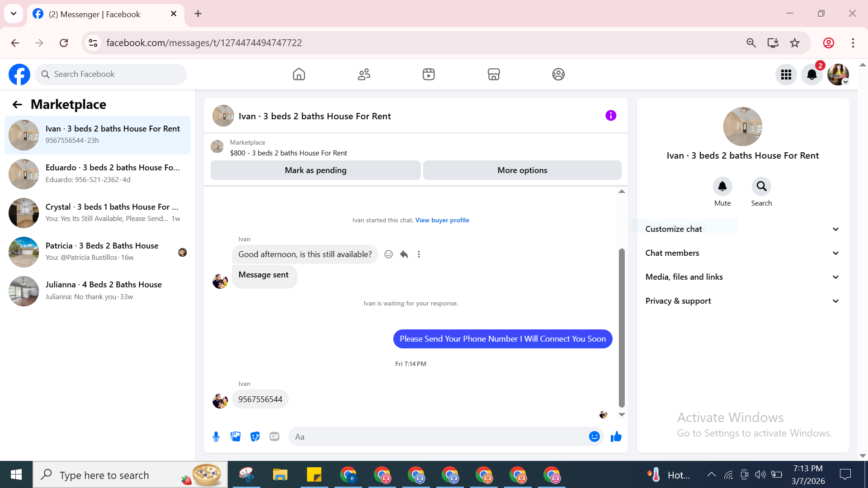Toggle the conversation information panel
This screenshot has width=868, height=488.
(611, 116)
